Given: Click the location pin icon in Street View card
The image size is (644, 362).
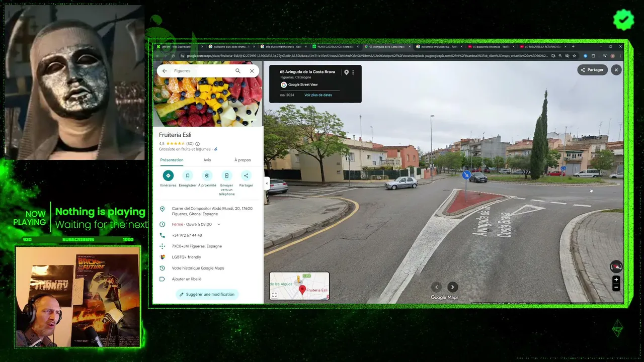Looking at the screenshot, I should tap(346, 72).
